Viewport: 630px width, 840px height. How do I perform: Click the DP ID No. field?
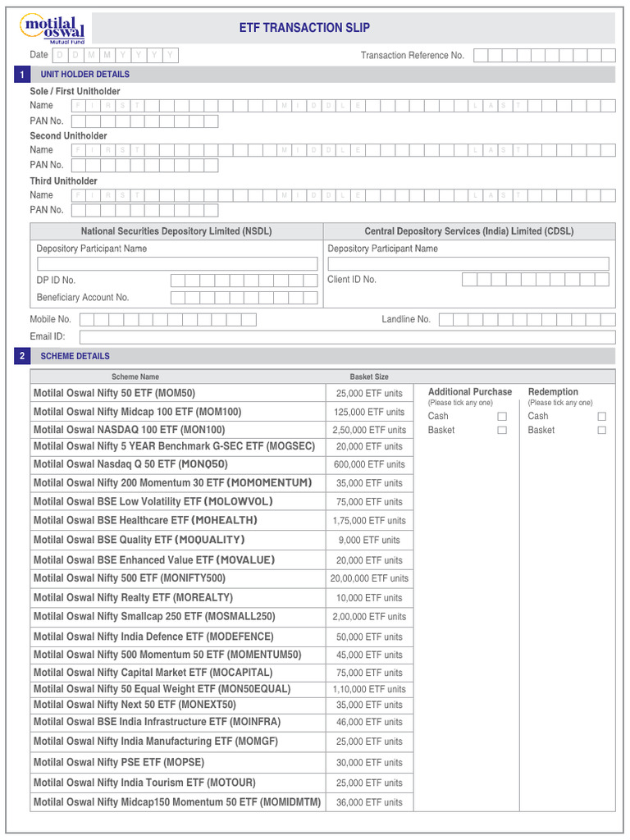pos(244,281)
